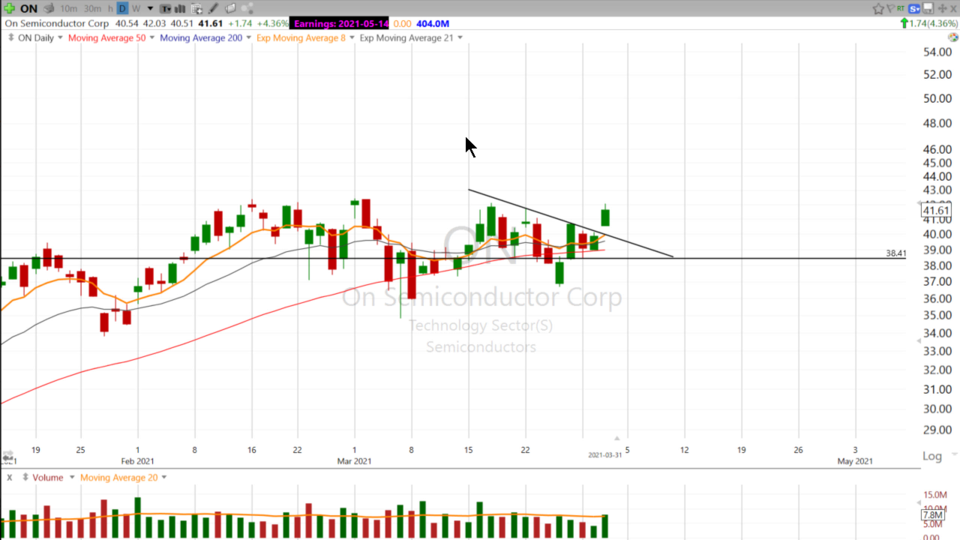The width and height of the screenshot is (960, 540).
Task: Click the 2021-03-31 date marker
Action: (605, 455)
